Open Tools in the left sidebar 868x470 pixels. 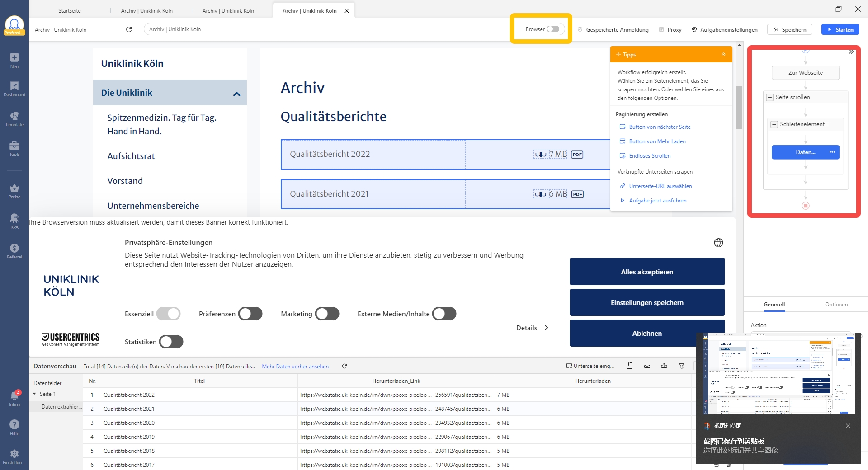(14, 149)
